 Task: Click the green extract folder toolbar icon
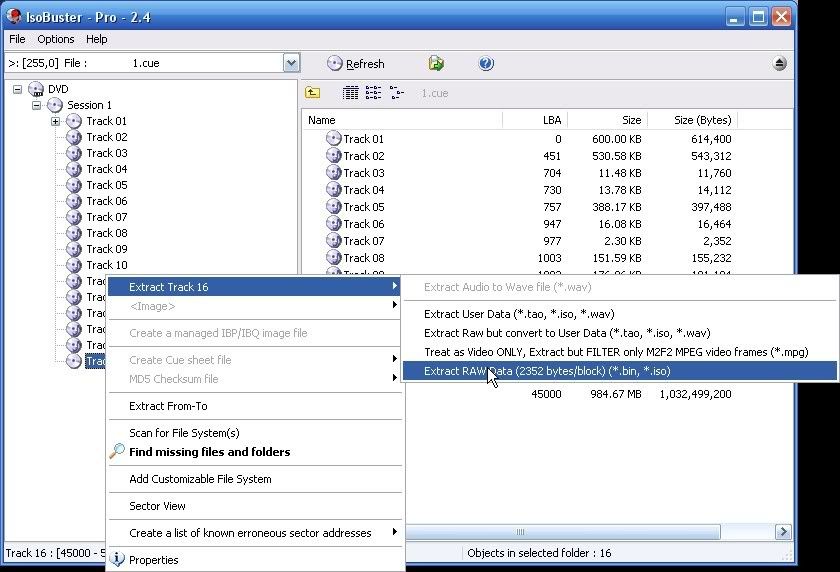point(436,63)
